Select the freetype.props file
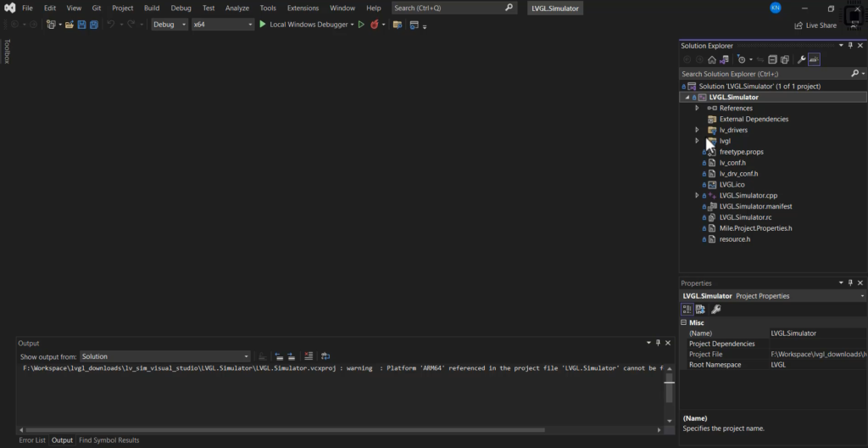 [741, 152]
